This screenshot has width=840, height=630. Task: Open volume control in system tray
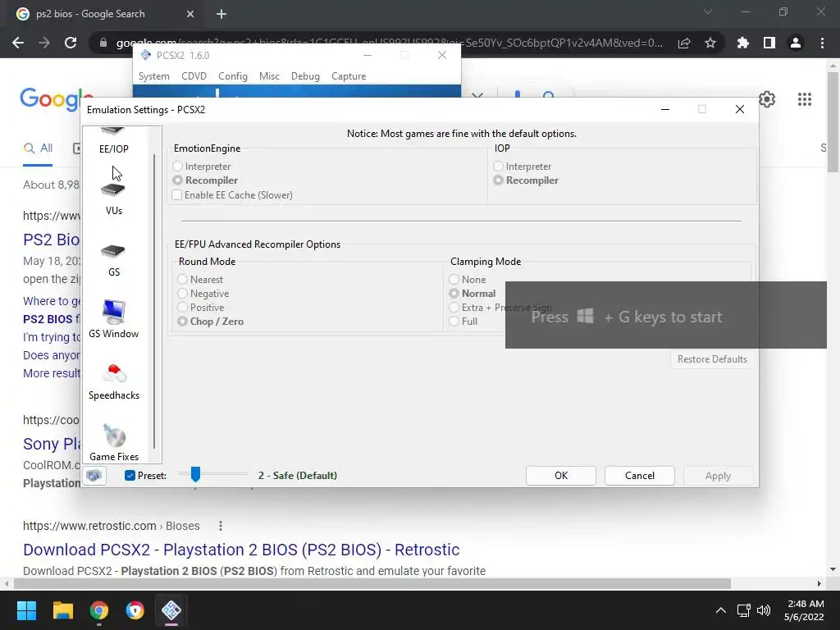click(764, 610)
